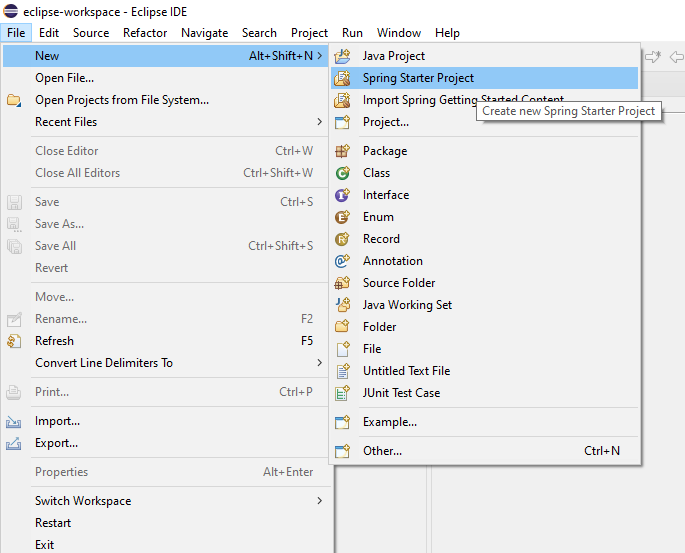Click the back arrow toolbar icon at the far right edge
The width and height of the screenshot is (685, 553).
click(x=677, y=57)
